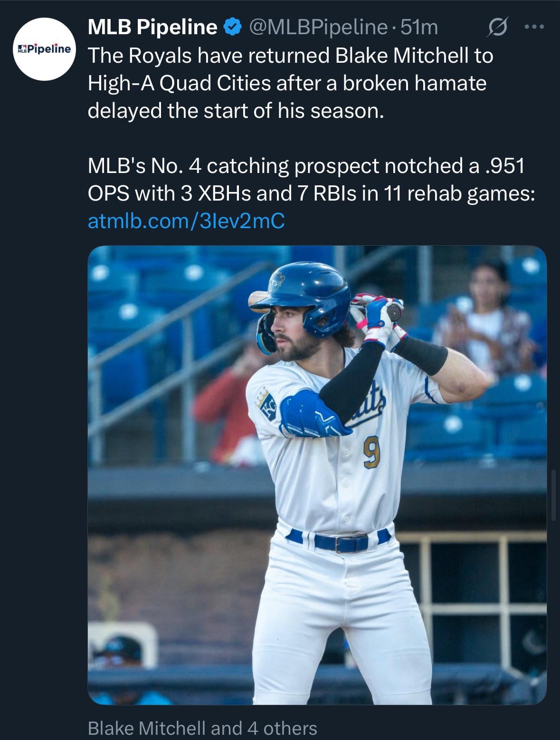560x740 pixels.
Task: Click the jersey number 9 in photo
Action: click(371, 454)
